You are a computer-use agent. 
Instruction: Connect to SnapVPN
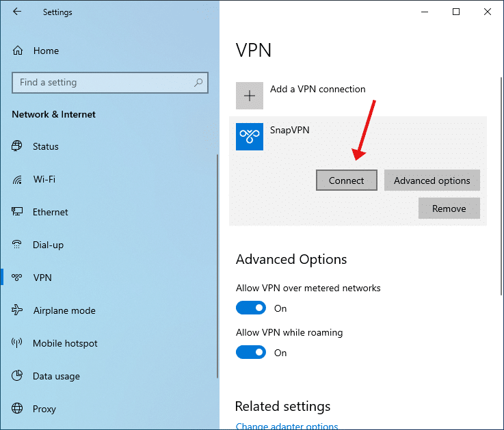click(347, 180)
